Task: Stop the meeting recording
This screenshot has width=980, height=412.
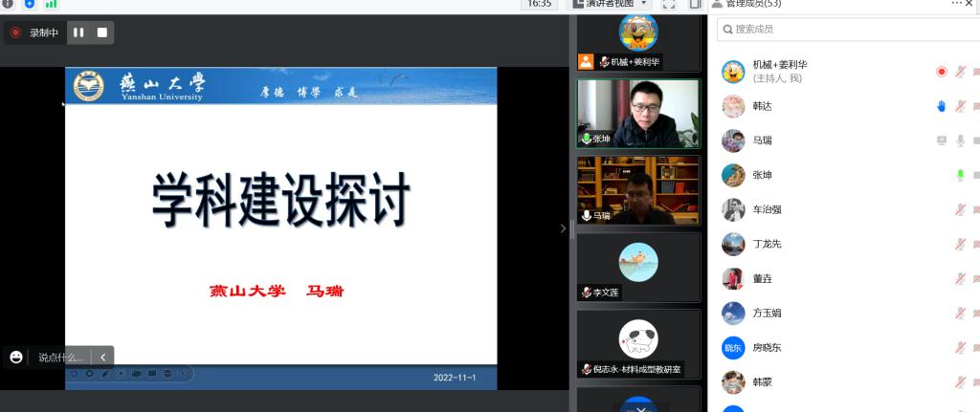Action: (101, 33)
